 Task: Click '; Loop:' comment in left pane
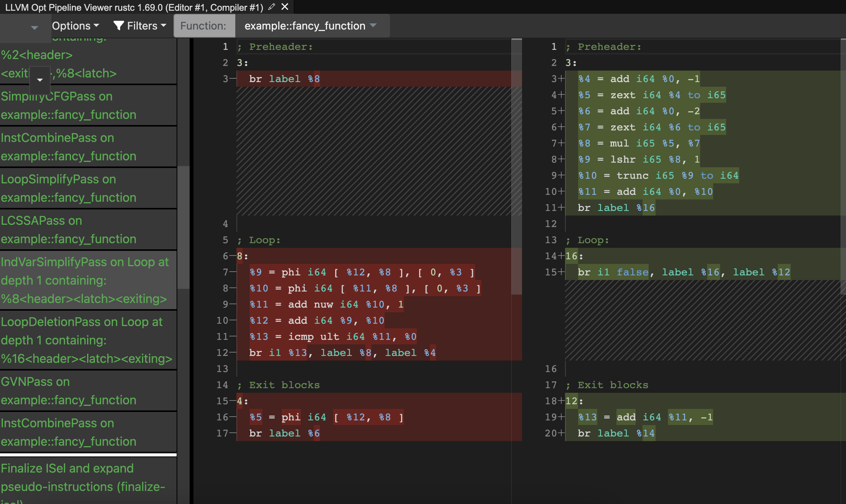259,240
